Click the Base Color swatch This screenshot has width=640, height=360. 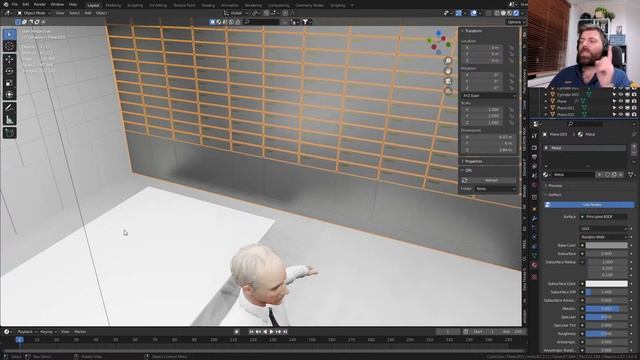pyautogui.click(x=607, y=246)
